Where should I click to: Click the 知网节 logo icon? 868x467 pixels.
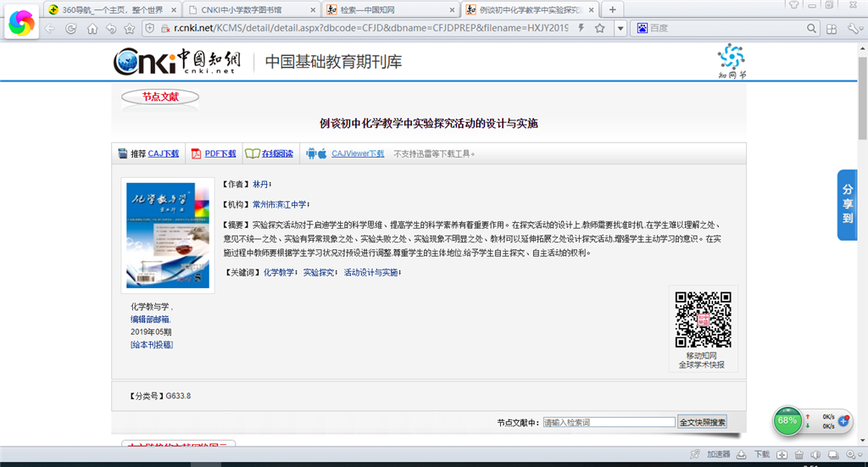732,61
